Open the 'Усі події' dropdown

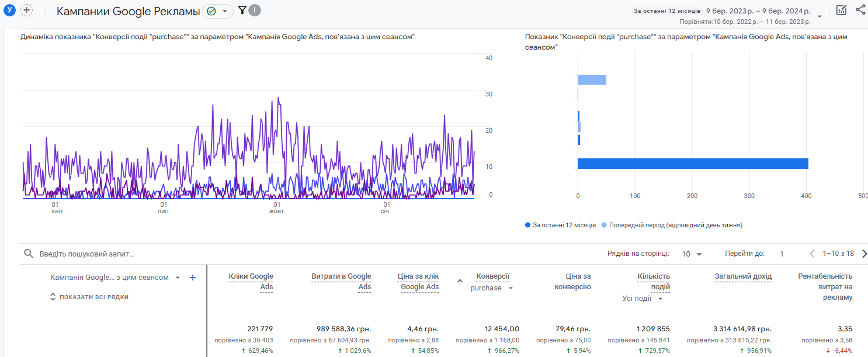tap(643, 299)
